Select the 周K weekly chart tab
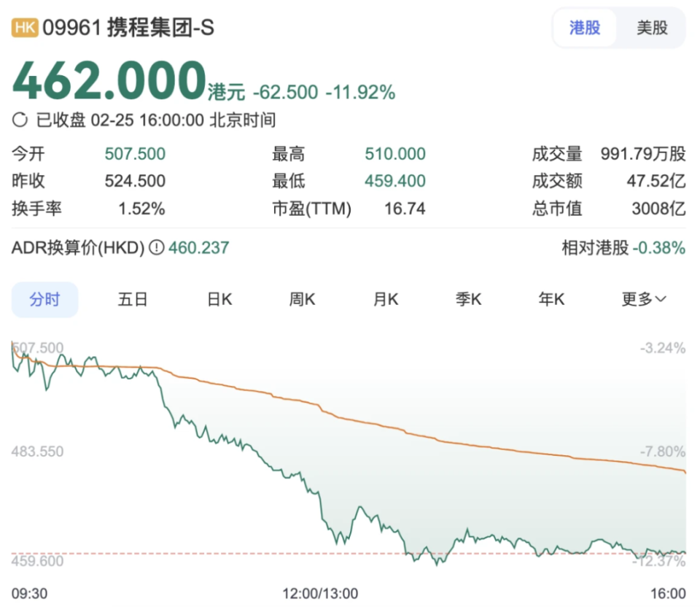Image resolution: width=700 pixels, height=607 pixels. pyautogui.click(x=301, y=299)
